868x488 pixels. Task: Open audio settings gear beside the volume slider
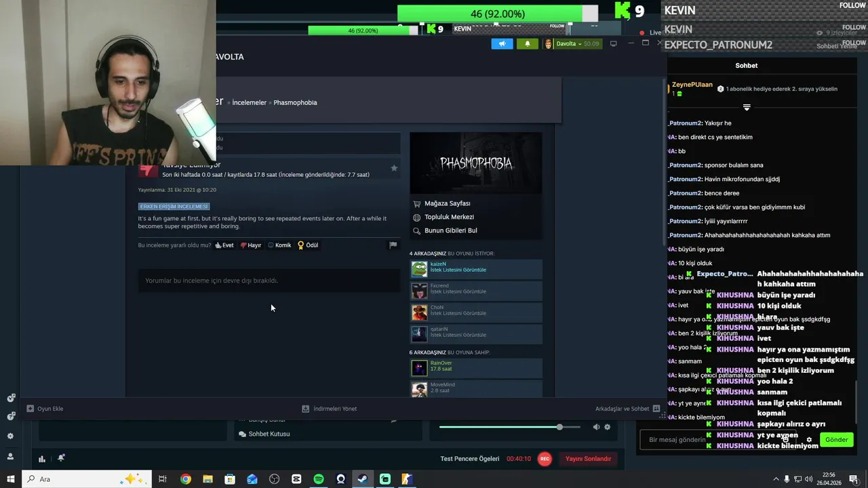[607, 427]
